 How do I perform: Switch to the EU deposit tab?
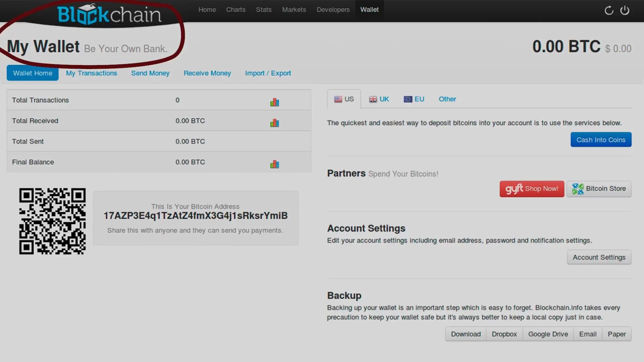pos(414,99)
